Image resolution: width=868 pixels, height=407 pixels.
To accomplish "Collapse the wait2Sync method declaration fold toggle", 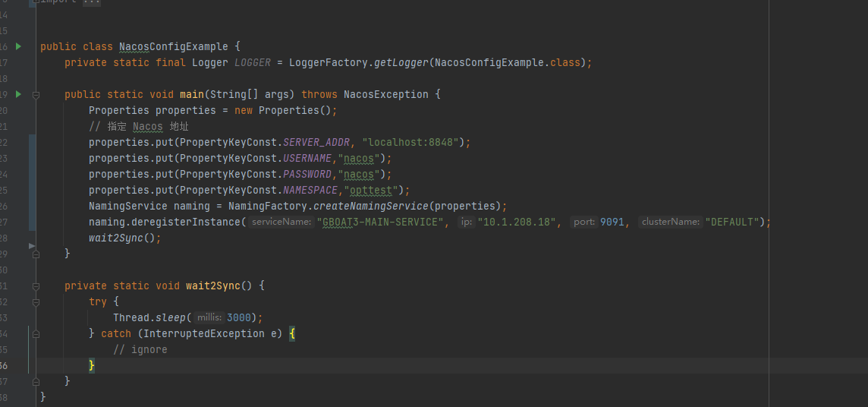I will (x=36, y=286).
